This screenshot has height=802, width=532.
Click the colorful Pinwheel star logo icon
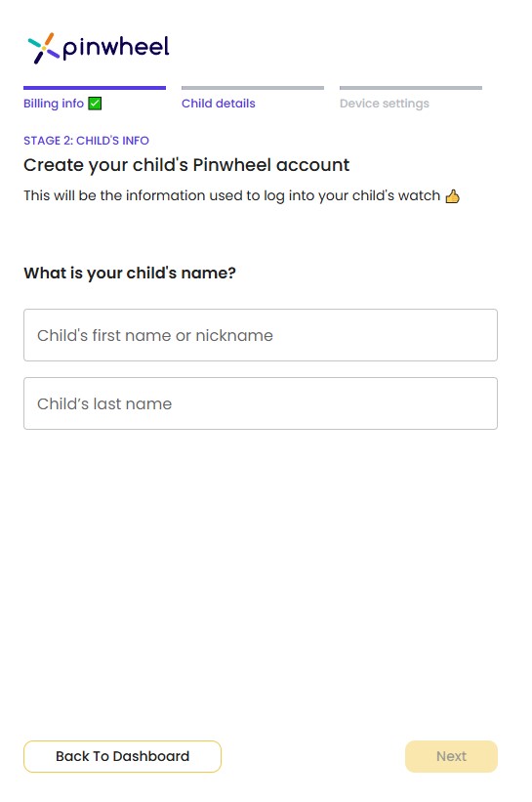[44, 49]
